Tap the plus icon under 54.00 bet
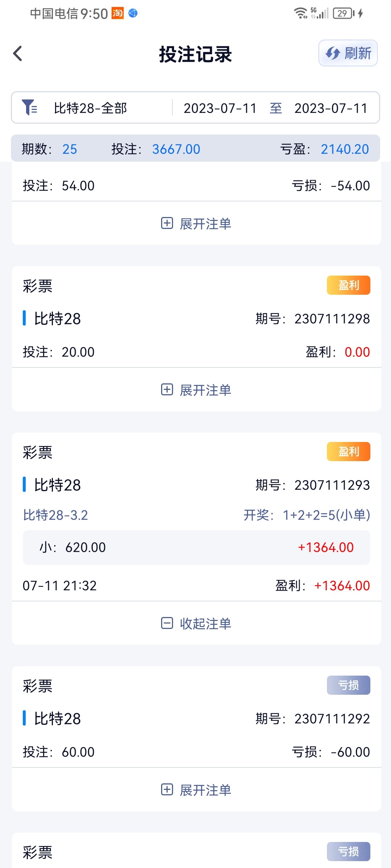The image size is (391, 868). [x=167, y=223]
